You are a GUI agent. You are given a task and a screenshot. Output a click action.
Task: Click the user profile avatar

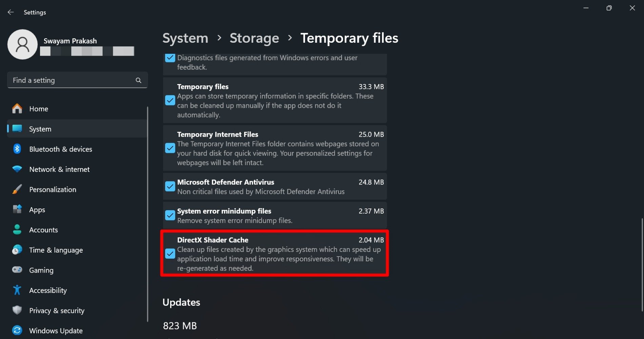tap(22, 44)
